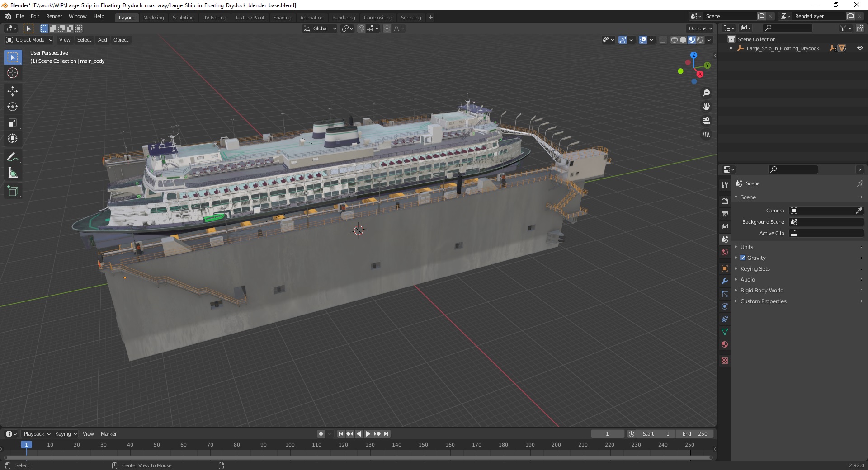Toggle camera view icon in viewport
The image size is (868, 470).
(706, 121)
